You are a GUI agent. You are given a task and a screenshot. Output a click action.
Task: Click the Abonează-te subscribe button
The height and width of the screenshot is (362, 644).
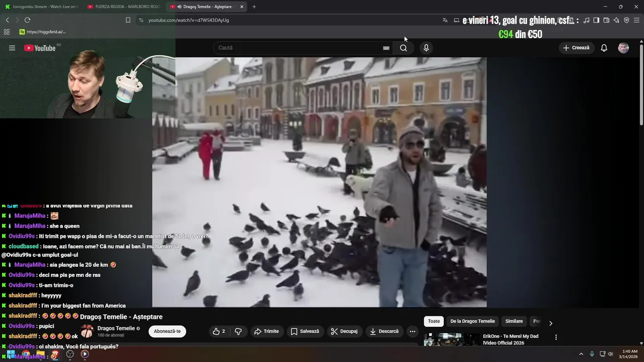167,331
